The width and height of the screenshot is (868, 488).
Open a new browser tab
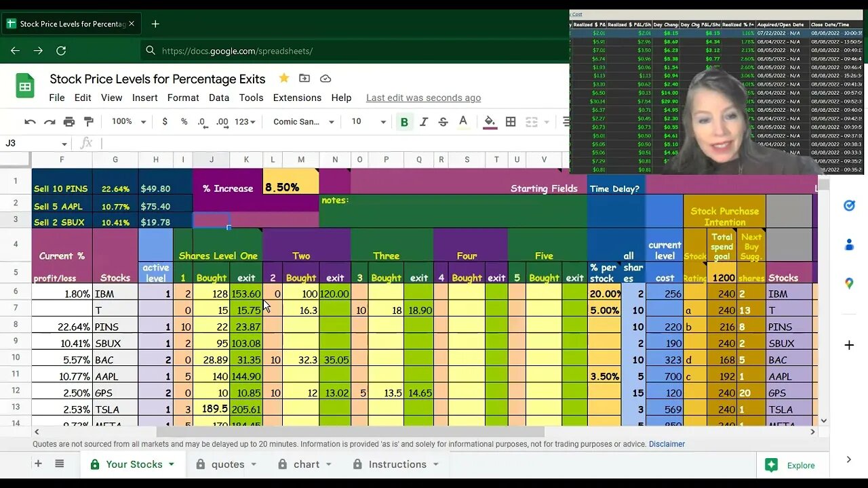(x=155, y=24)
